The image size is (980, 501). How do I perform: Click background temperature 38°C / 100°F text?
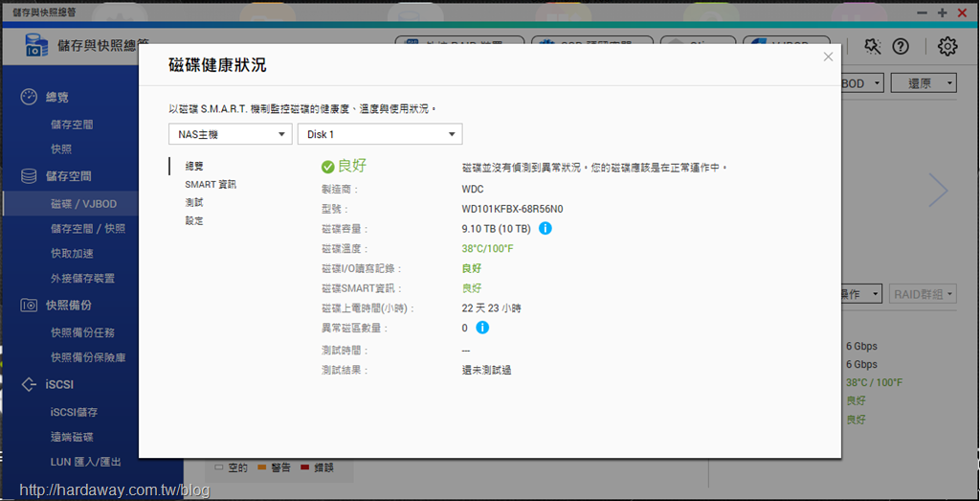pyautogui.click(x=875, y=383)
